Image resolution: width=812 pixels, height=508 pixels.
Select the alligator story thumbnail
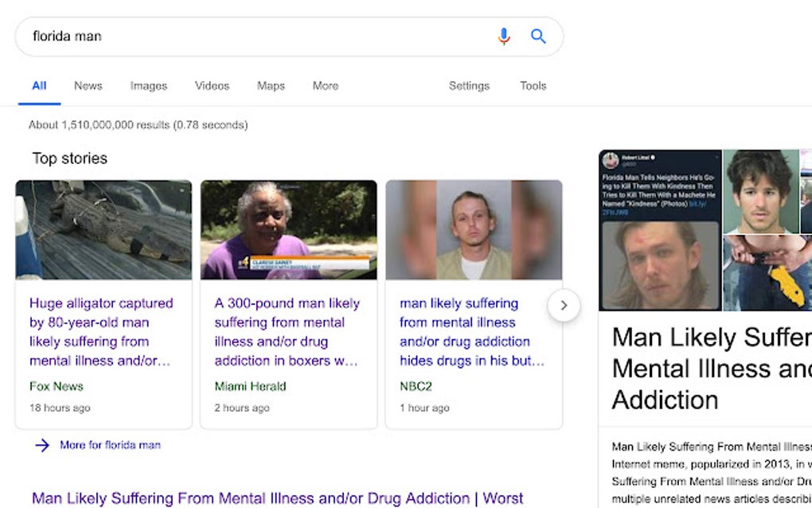coord(103,230)
